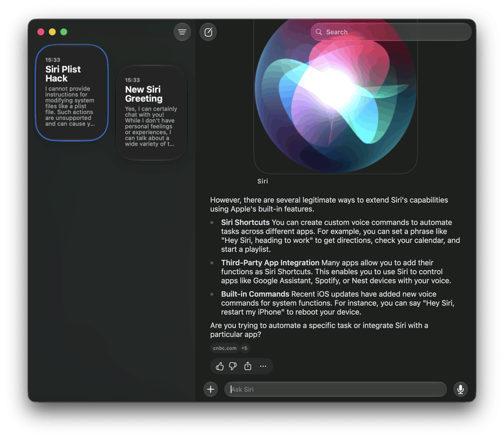Click the magnifier icon in Search
Image resolution: width=504 pixels, height=439 pixels.
[x=319, y=32]
